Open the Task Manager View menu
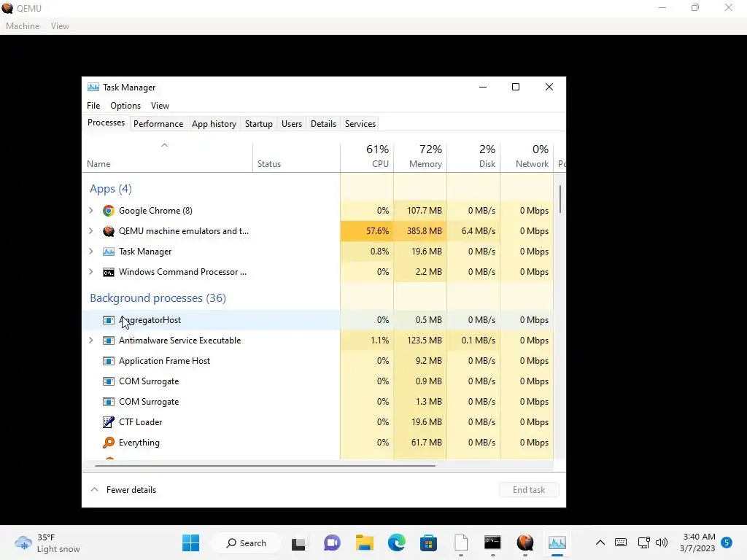747x560 pixels. (x=160, y=106)
